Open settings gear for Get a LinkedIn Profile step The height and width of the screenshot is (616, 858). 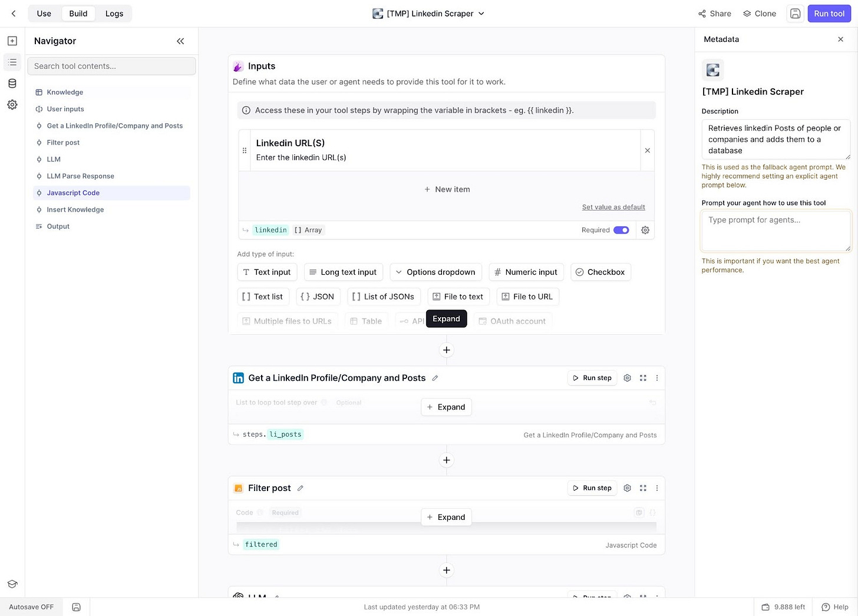628,378
